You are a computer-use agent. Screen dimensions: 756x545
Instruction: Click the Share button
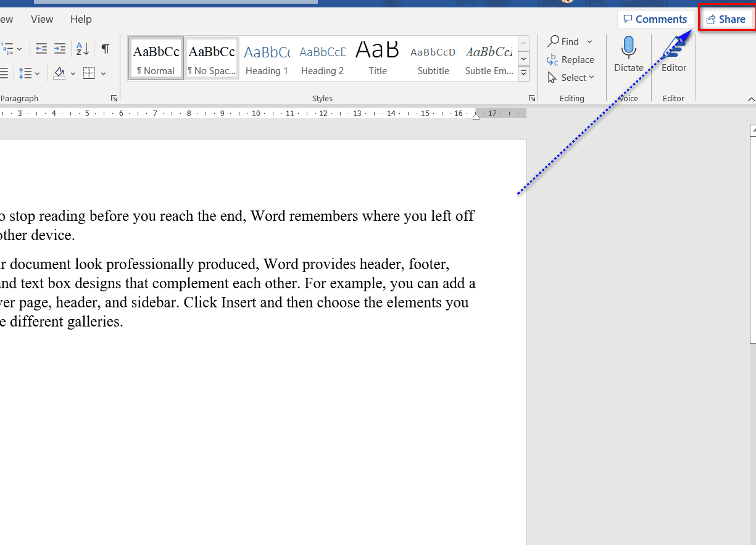(726, 19)
